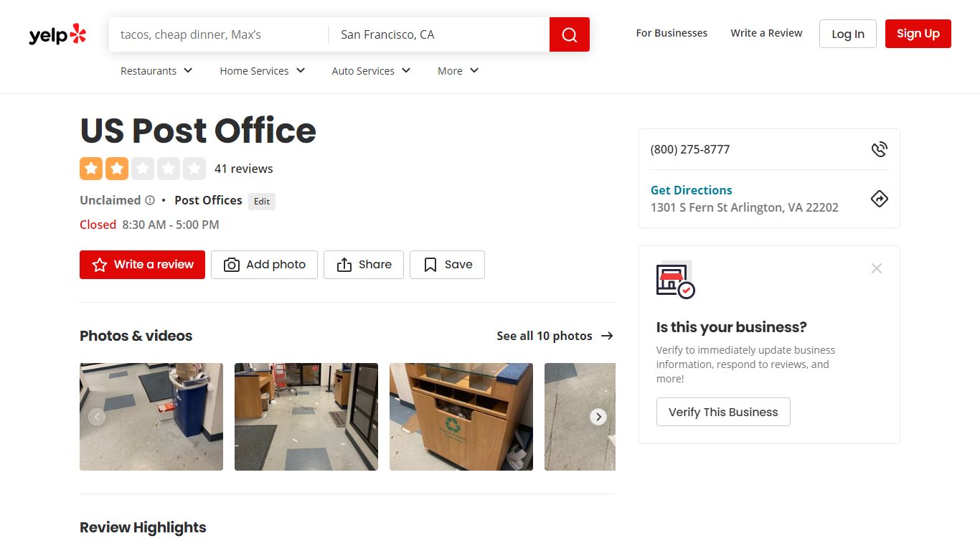The width and height of the screenshot is (980, 551).
Task: Expand the Auto Services dropdown
Action: (x=371, y=71)
